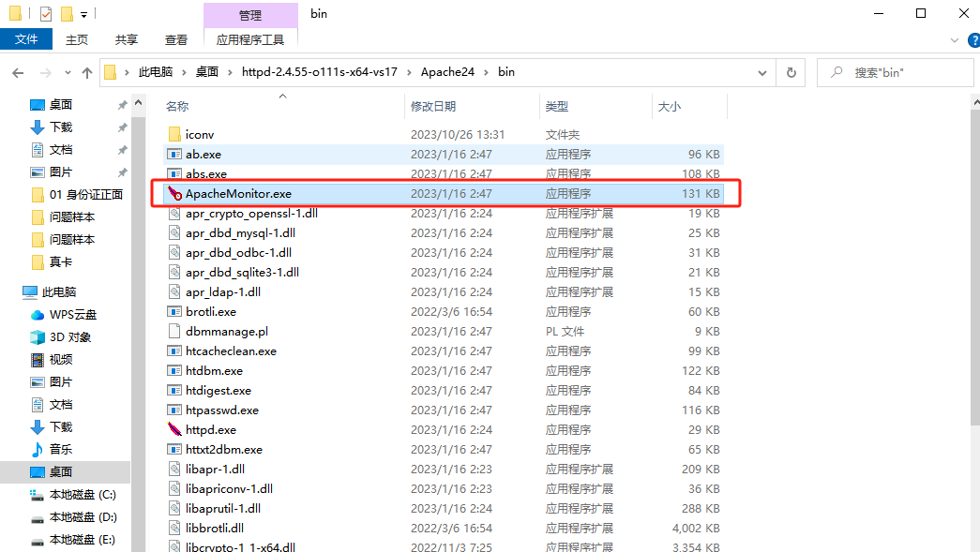Open 本地磁盘 (D:) in the sidebar

(x=83, y=517)
